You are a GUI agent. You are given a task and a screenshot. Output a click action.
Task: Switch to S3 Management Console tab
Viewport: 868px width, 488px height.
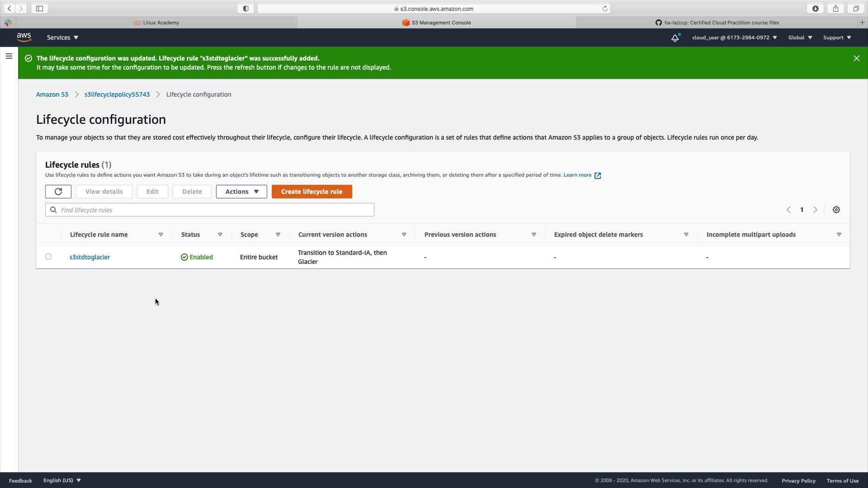(436, 22)
